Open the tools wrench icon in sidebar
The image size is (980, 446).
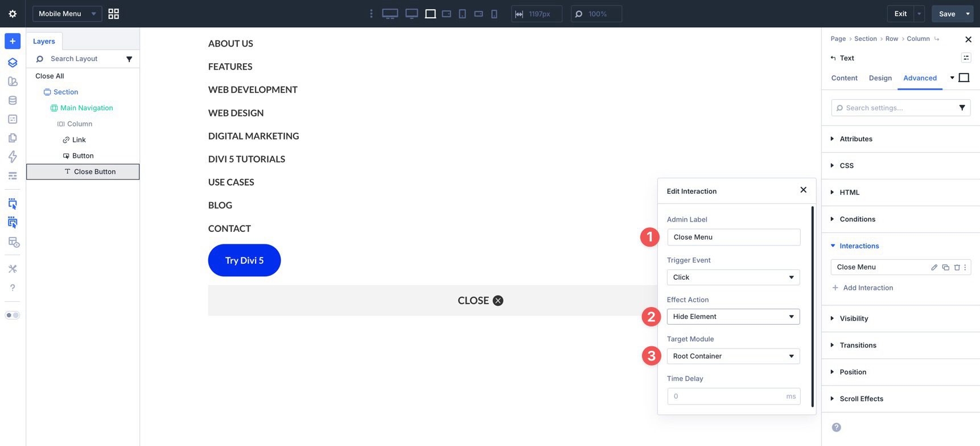tap(13, 269)
